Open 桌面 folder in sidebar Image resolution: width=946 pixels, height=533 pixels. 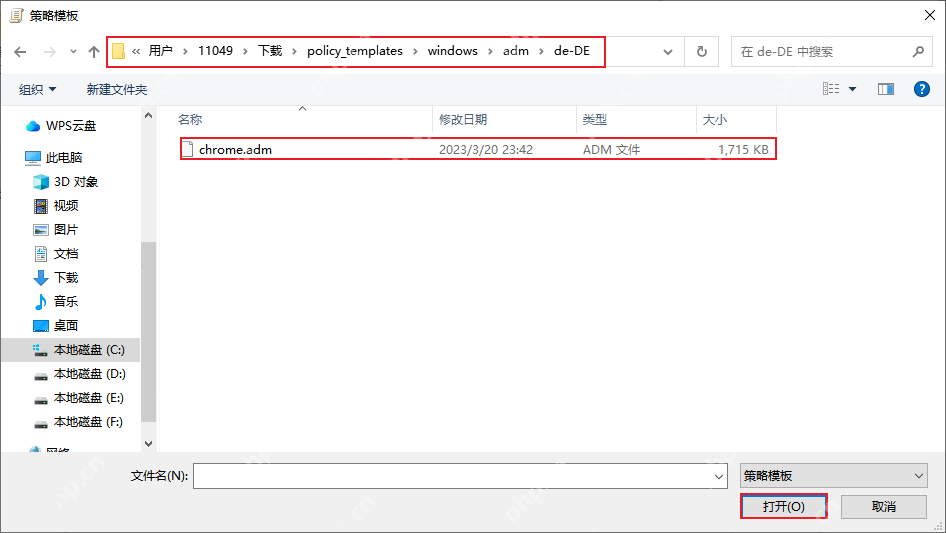pyautogui.click(x=56, y=326)
